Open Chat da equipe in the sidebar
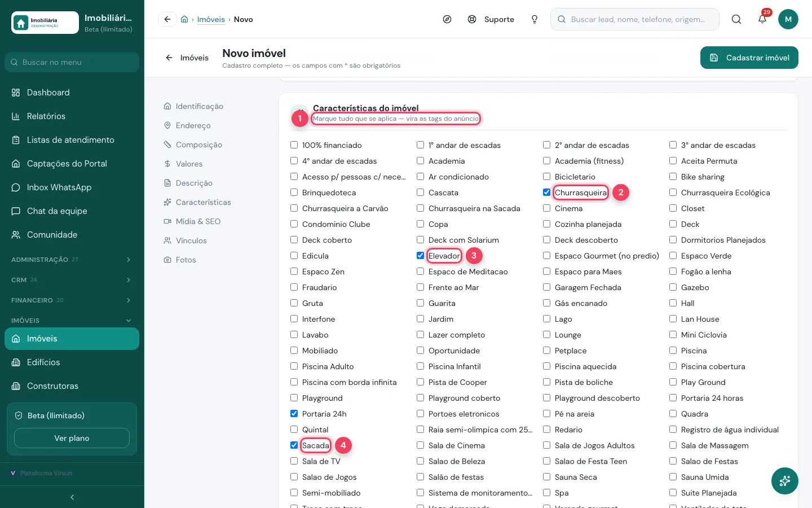Screen dimensions: 812x508 pos(72,211)
